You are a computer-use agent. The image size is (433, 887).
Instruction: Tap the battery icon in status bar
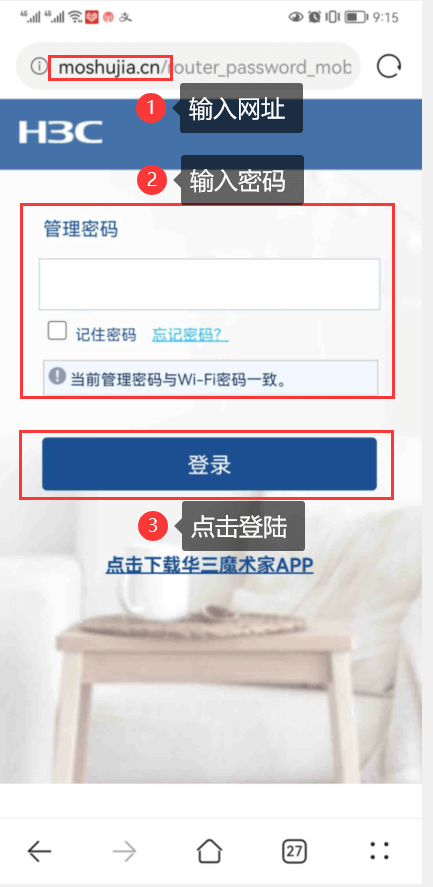click(x=357, y=17)
